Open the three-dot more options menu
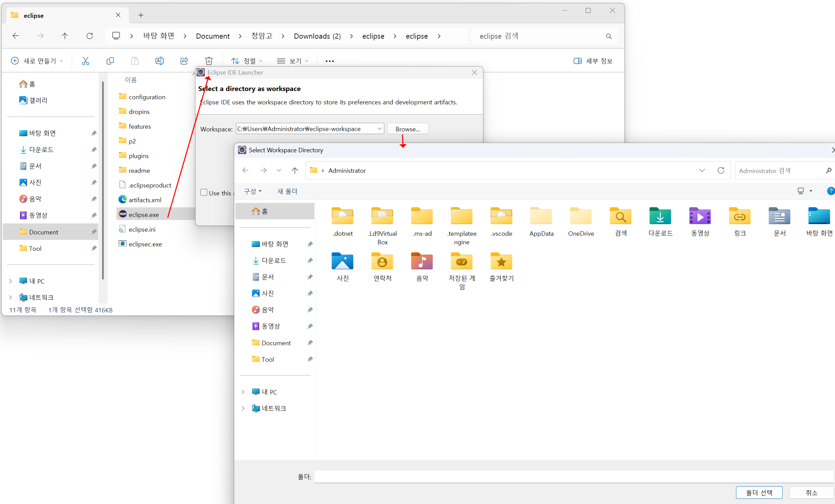The height and width of the screenshot is (504, 835). (329, 61)
